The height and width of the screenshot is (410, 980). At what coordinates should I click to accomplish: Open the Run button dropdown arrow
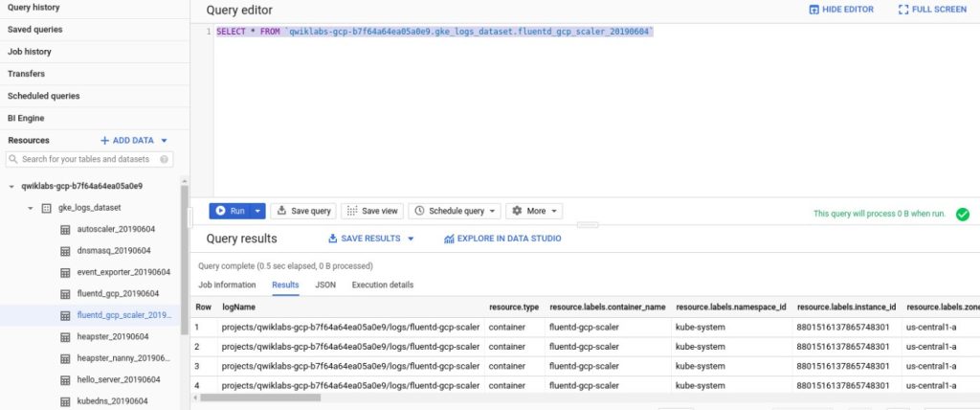tap(260, 211)
